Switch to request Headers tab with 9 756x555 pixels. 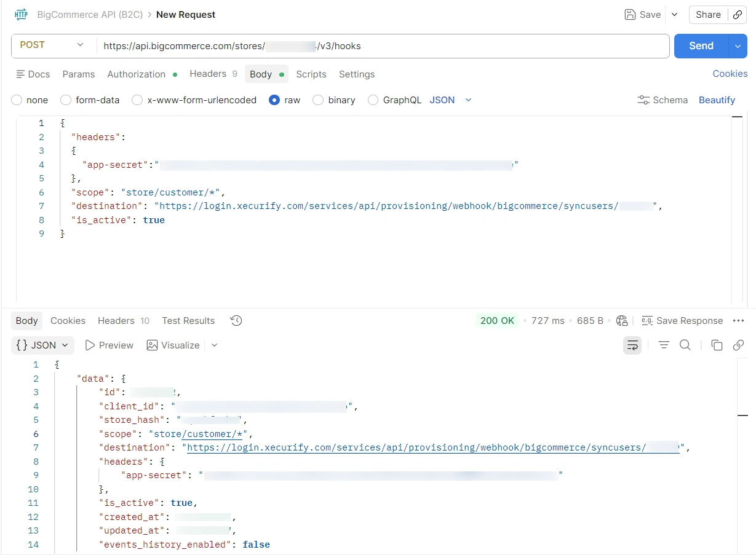click(x=213, y=74)
